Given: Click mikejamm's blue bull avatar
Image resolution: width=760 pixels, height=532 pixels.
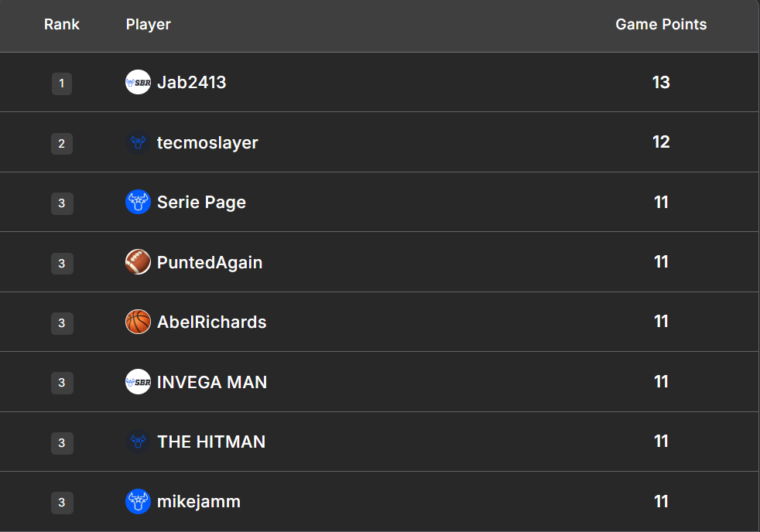Looking at the screenshot, I should (138, 501).
